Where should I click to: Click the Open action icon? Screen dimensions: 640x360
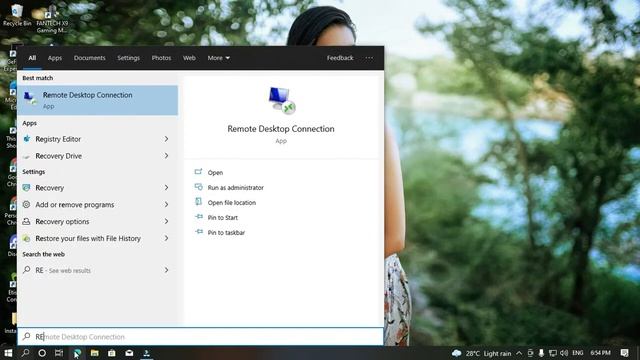pos(198,172)
